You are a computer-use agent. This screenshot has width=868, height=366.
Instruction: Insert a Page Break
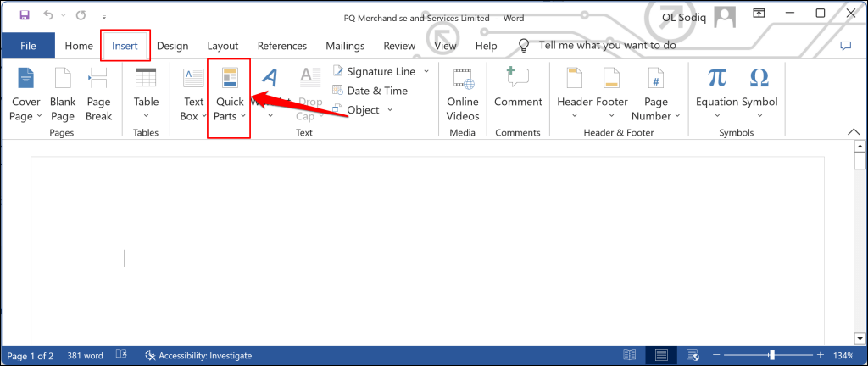click(x=98, y=94)
